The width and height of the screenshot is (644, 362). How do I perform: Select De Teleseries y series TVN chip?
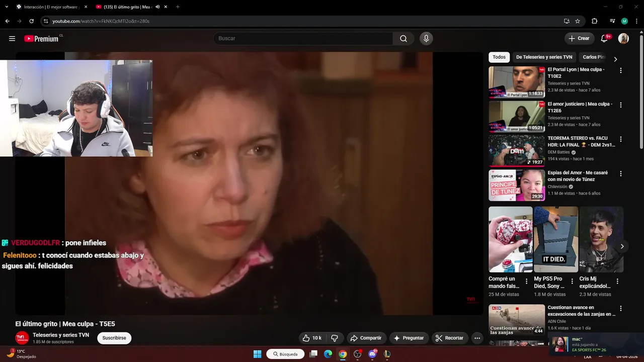click(544, 57)
